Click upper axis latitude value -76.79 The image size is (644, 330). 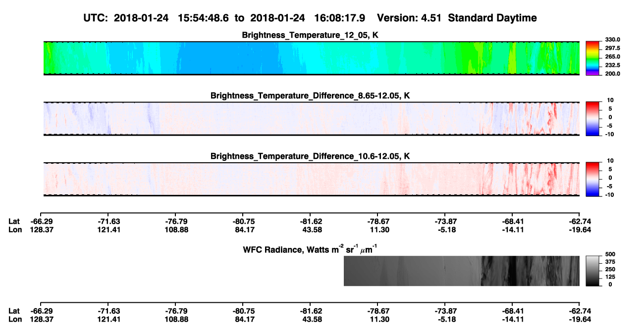coord(175,221)
